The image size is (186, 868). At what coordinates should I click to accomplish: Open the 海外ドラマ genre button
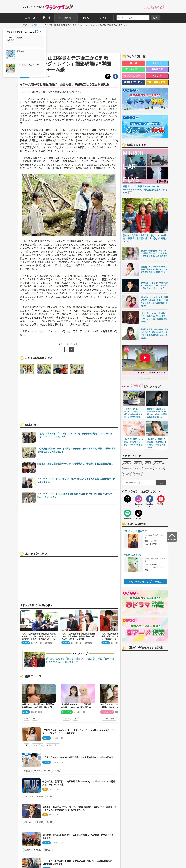pos(157,69)
